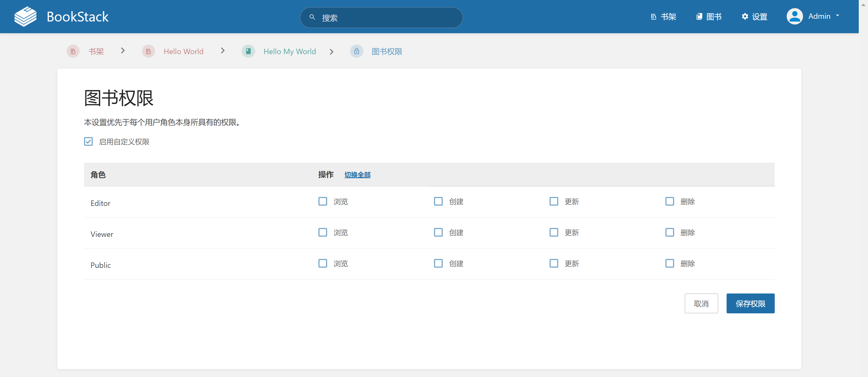Click the breadcrumb 书架 shelf icon
Viewport: 868px width, 377px height.
click(x=73, y=51)
